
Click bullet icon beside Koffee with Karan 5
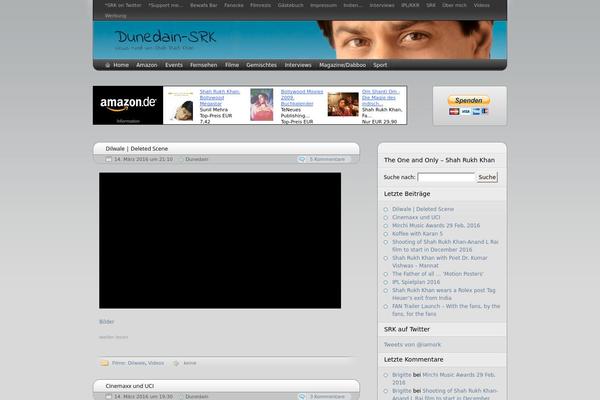[386, 234]
